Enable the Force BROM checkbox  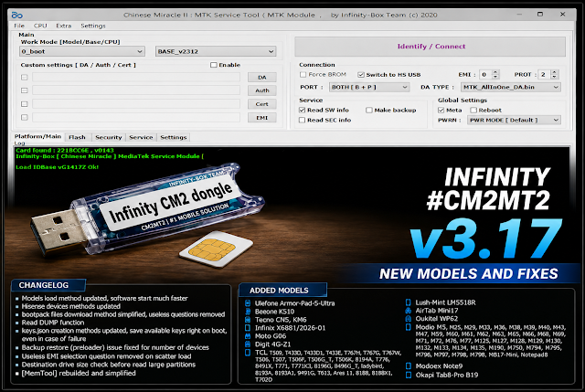303,75
